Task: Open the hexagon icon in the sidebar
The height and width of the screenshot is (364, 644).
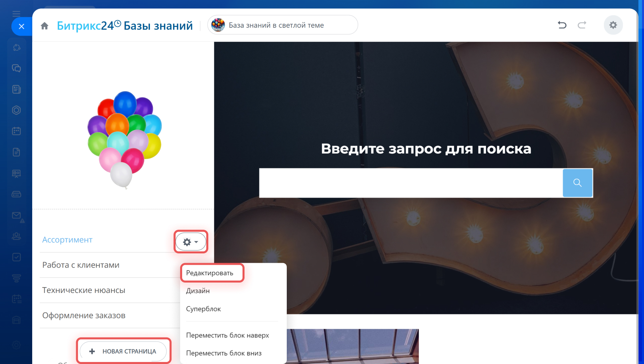Action: click(16, 110)
